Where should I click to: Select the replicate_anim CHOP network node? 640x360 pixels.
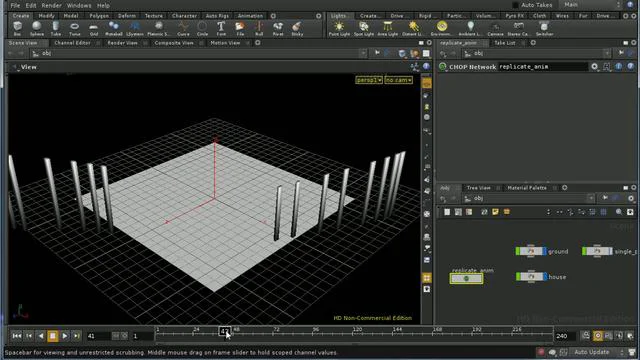pyautogui.click(x=466, y=278)
